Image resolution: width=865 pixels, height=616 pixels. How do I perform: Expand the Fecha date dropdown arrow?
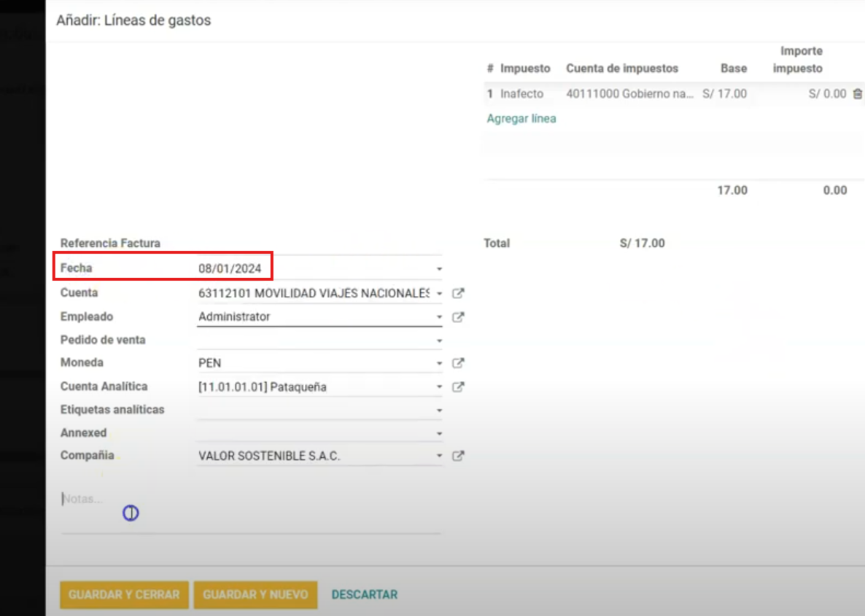pyautogui.click(x=439, y=269)
